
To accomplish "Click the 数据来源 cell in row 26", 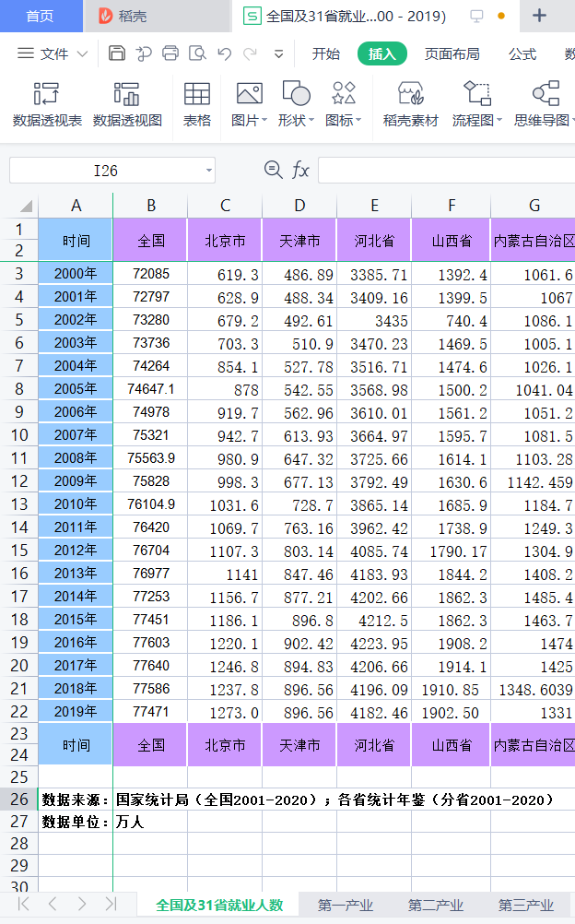I will point(76,800).
